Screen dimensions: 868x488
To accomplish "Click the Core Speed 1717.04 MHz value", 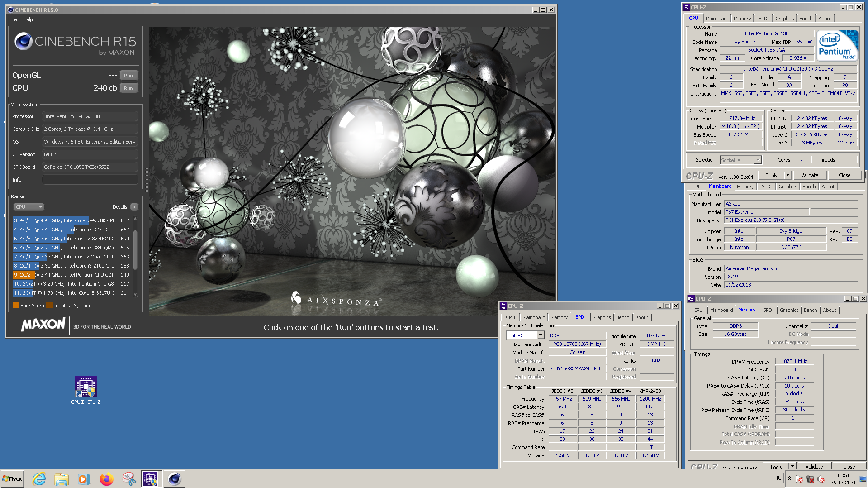I will (x=740, y=118).
